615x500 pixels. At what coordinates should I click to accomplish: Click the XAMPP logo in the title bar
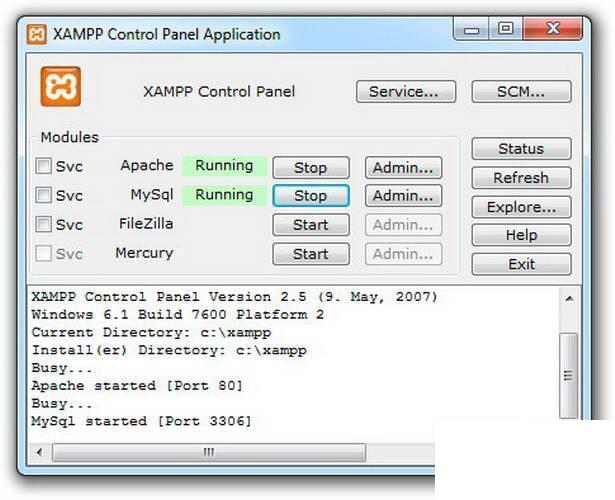(36, 35)
